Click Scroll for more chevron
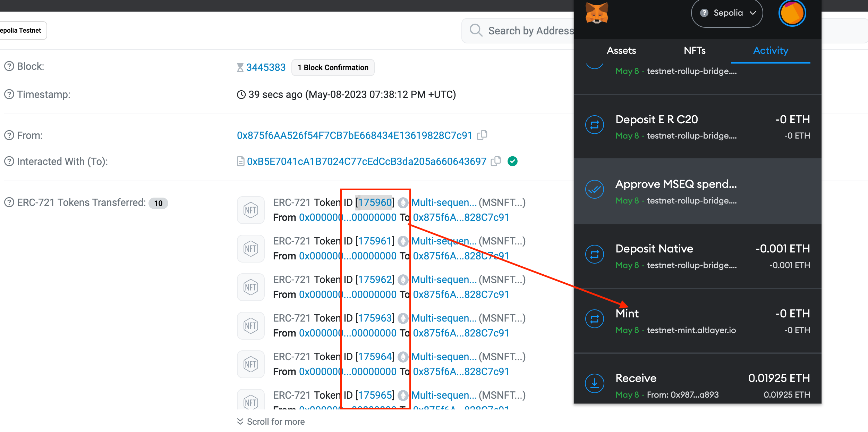The width and height of the screenshot is (868, 432). tap(240, 421)
